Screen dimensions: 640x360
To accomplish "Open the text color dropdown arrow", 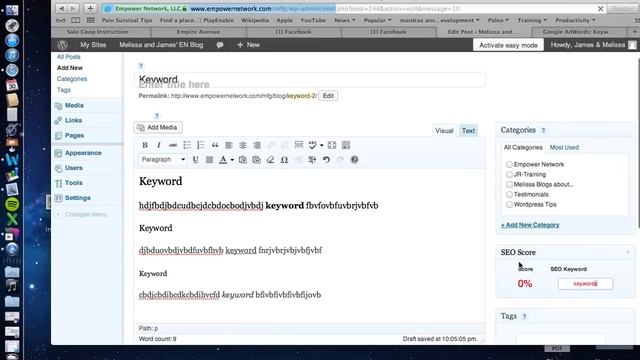I will point(232,160).
